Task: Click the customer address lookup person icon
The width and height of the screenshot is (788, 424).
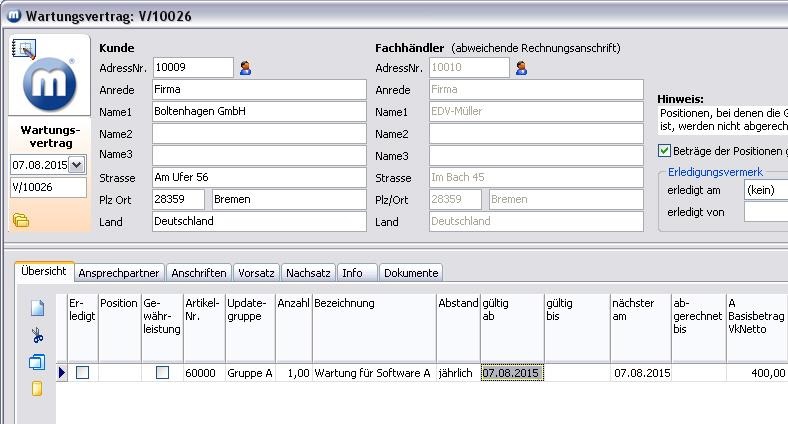Action: [x=245, y=68]
